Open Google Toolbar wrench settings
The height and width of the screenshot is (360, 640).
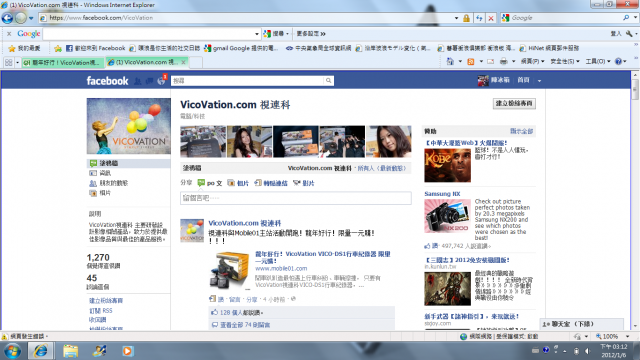click(x=629, y=34)
